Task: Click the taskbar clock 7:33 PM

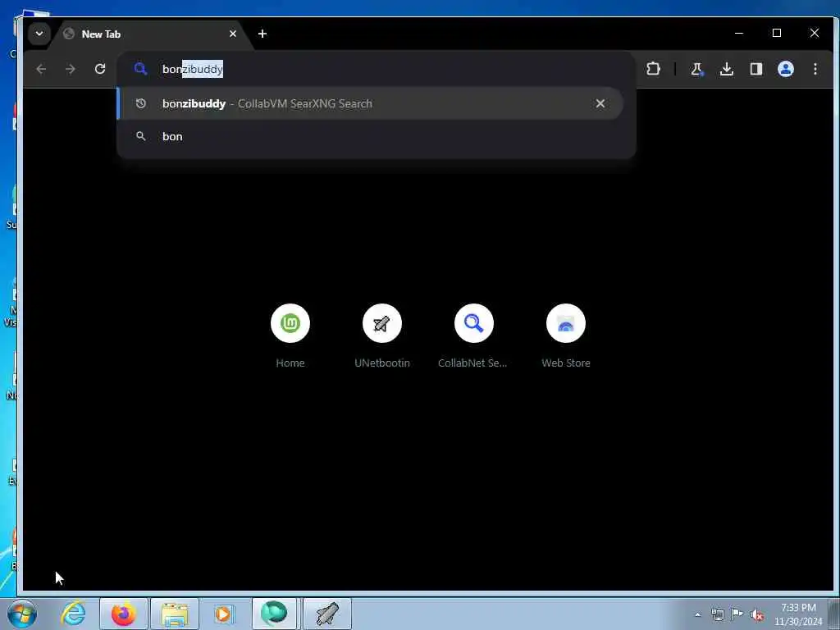Action: click(x=798, y=608)
